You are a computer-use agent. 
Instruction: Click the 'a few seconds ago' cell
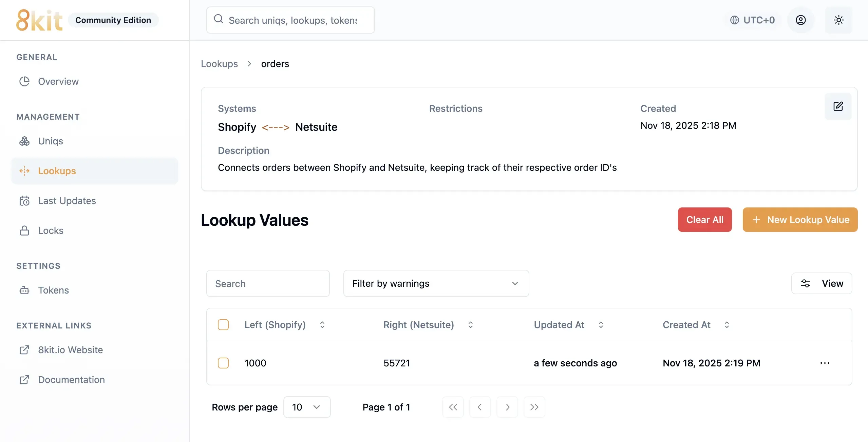click(x=575, y=363)
